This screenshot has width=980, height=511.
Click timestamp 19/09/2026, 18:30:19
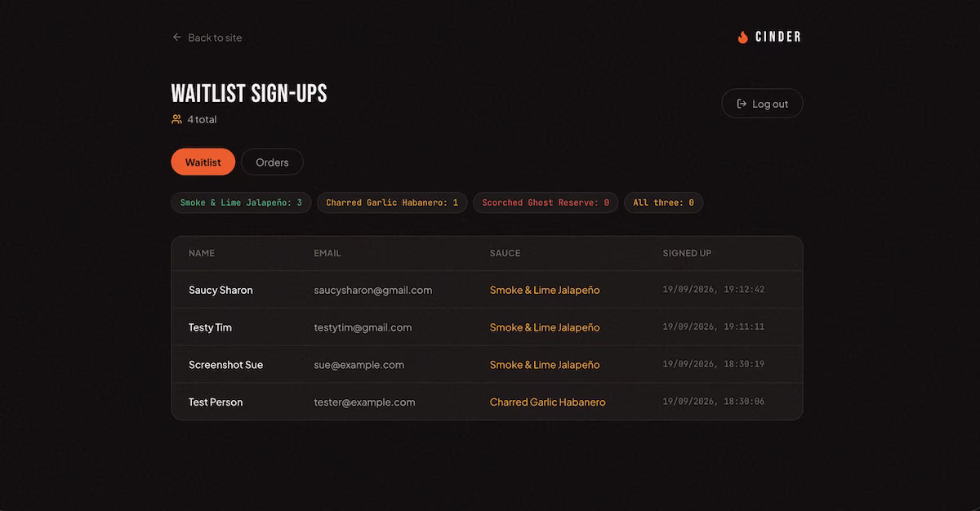[714, 365]
